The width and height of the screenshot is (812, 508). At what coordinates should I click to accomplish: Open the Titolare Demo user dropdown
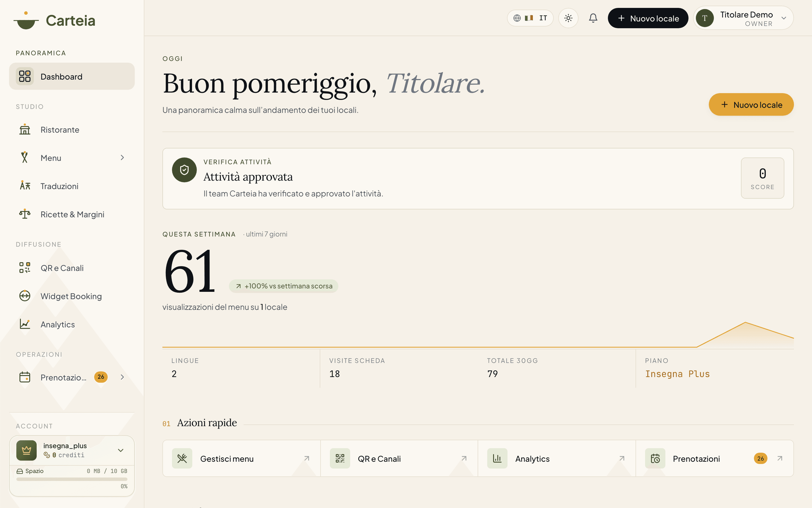click(x=743, y=18)
